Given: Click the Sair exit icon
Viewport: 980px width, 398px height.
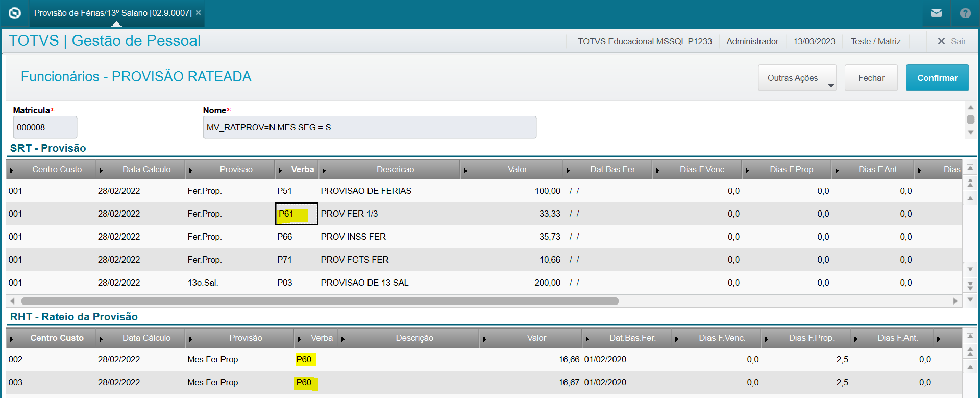Looking at the screenshot, I should pos(942,41).
